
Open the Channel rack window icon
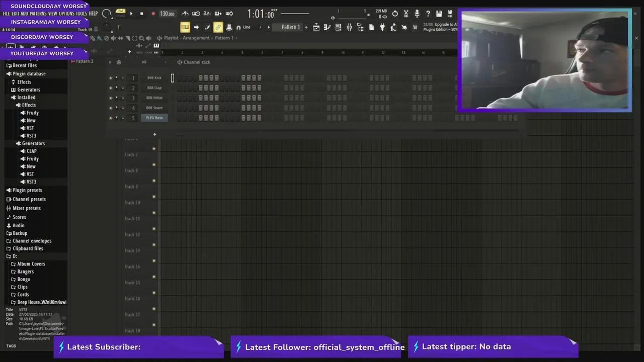(338, 27)
